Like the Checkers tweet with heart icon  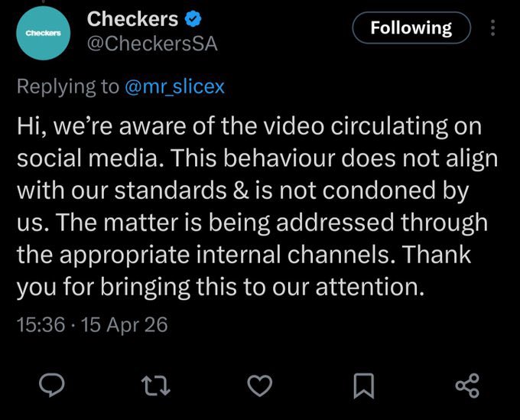point(260,386)
